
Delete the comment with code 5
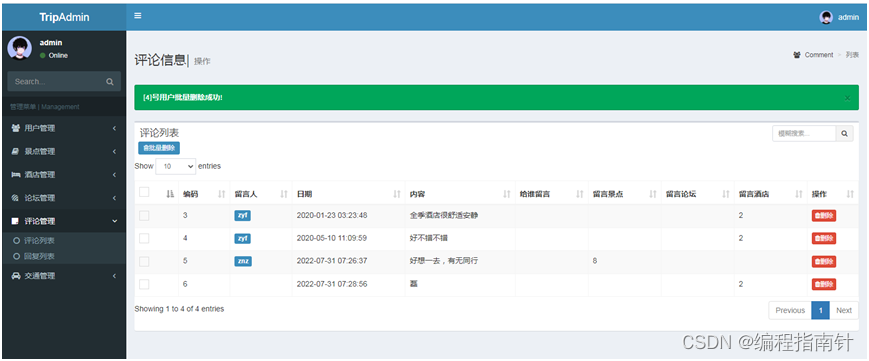pos(824,261)
